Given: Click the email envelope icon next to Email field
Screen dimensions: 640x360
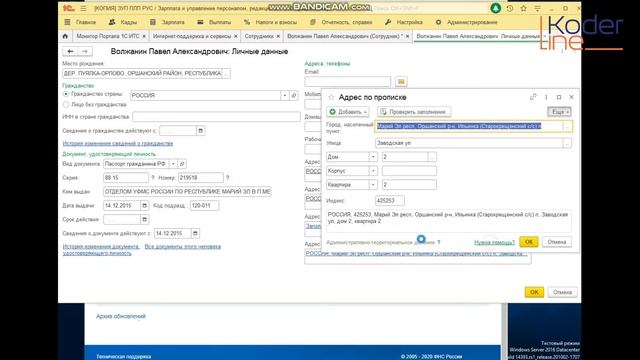Looking at the screenshot, I should 401,82.
